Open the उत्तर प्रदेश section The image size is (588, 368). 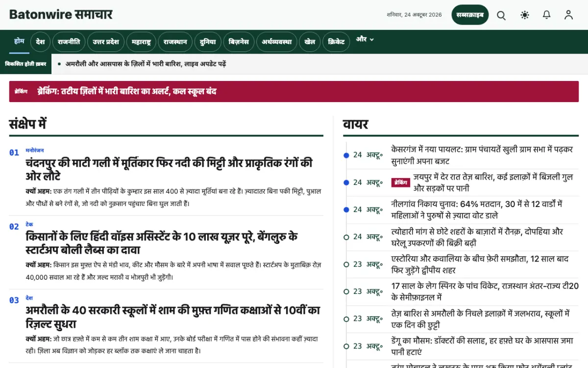click(106, 42)
